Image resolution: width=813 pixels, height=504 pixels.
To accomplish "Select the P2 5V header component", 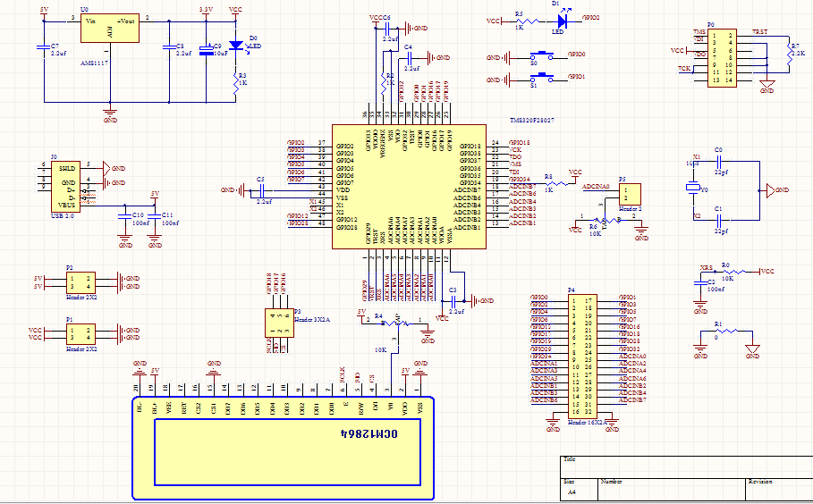I will pyautogui.click(x=80, y=282).
